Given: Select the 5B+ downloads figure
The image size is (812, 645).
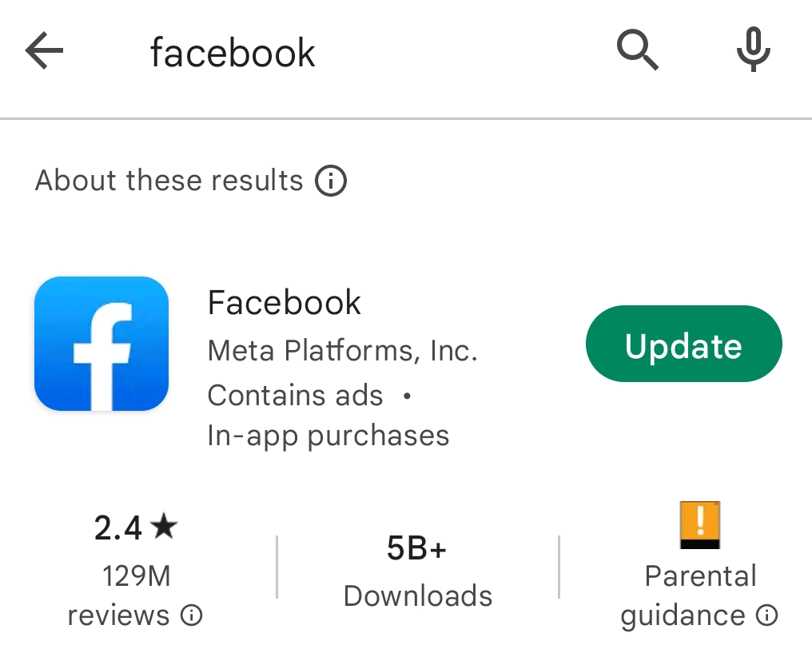Looking at the screenshot, I should click(416, 549).
